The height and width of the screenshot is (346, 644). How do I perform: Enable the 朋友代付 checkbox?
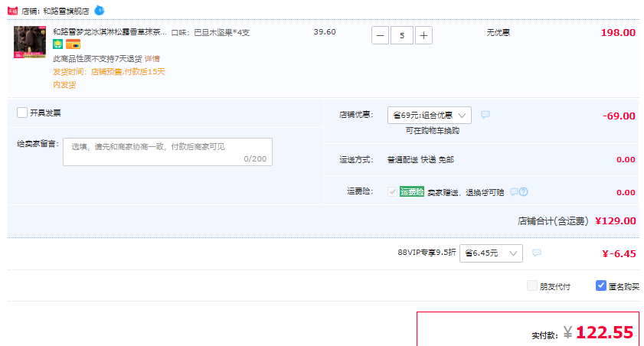pos(532,286)
